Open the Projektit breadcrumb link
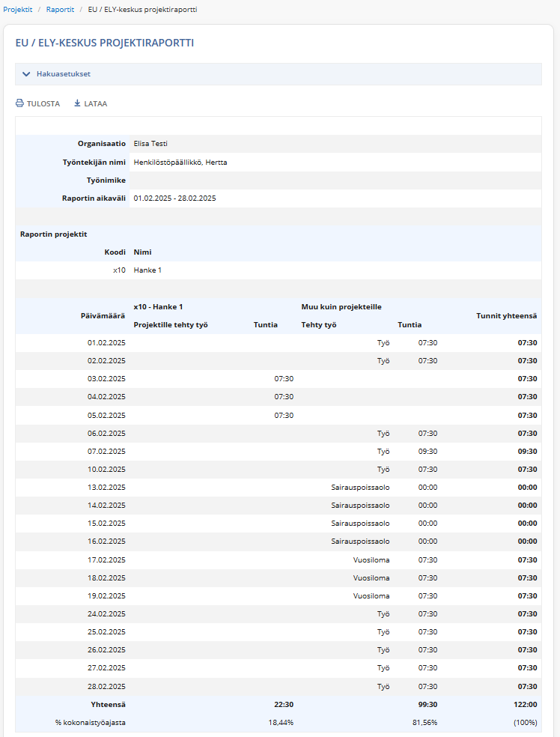Image resolution: width=560 pixels, height=737 pixels. point(18,10)
